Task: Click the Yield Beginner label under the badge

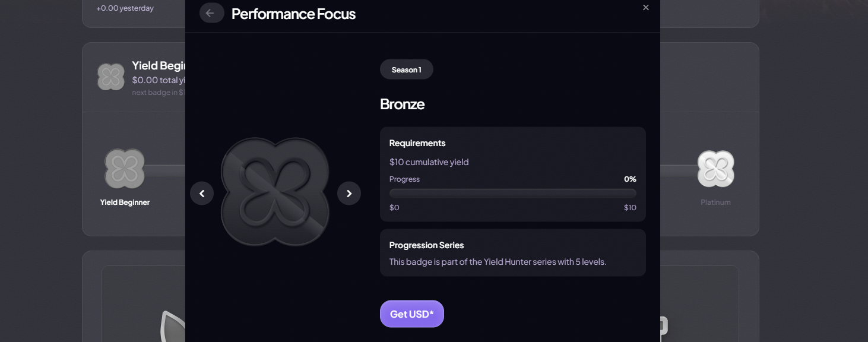Action: (125, 202)
